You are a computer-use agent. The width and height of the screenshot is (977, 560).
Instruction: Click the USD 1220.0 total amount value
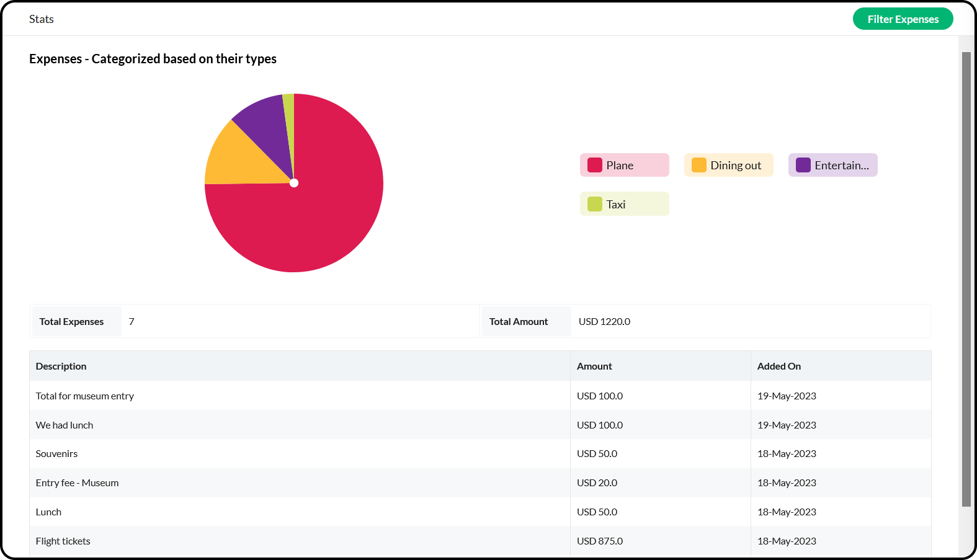point(604,321)
